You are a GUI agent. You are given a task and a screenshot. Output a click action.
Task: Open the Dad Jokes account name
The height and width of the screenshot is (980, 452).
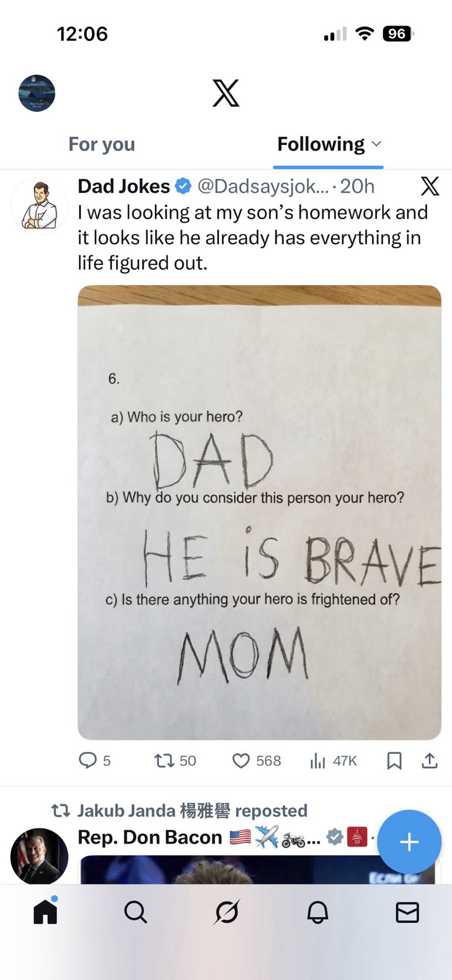[124, 186]
